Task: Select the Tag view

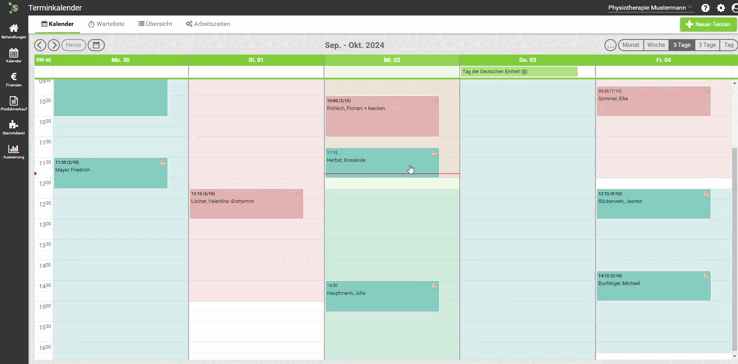Action: [x=729, y=45]
